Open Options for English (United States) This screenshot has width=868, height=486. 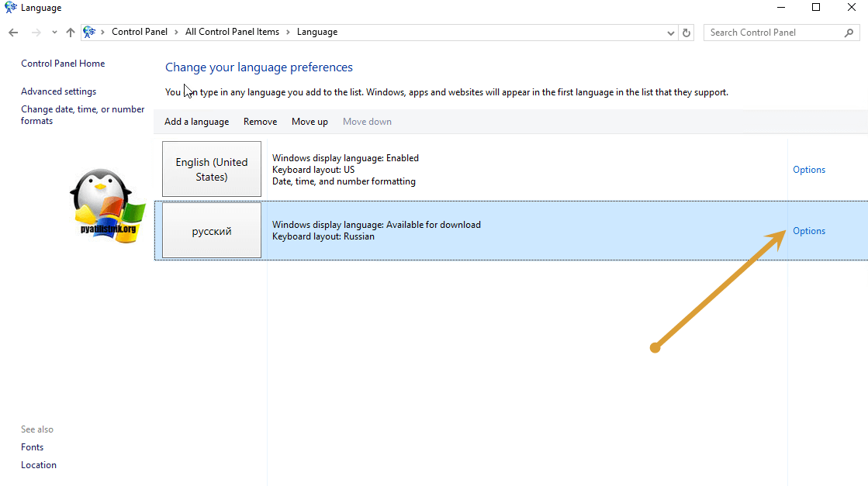pos(808,170)
